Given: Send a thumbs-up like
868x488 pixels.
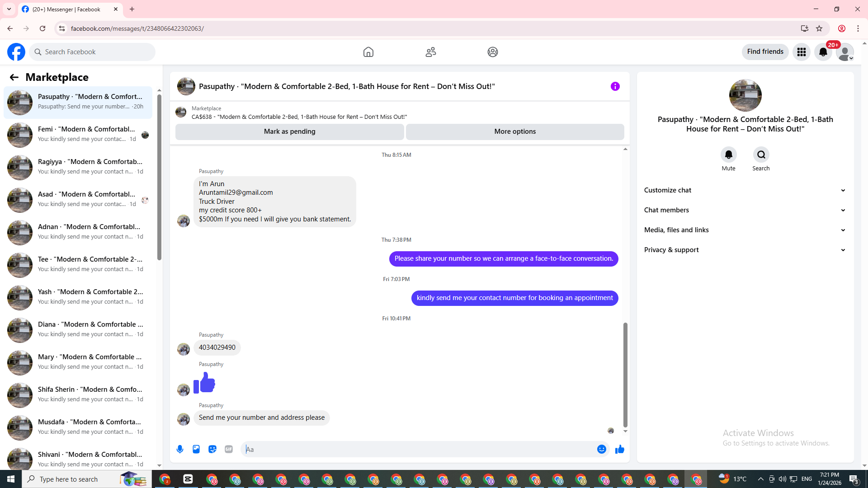Looking at the screenshot, I should (x=619, y=449).
